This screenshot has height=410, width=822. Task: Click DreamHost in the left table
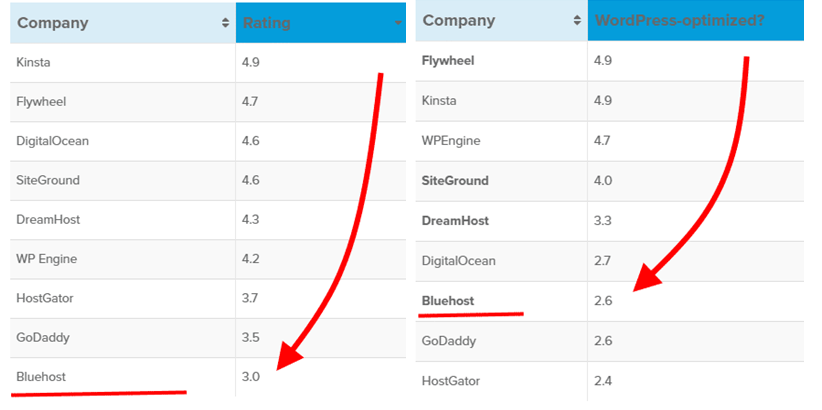pyautogui.click(x=48, y=219)
